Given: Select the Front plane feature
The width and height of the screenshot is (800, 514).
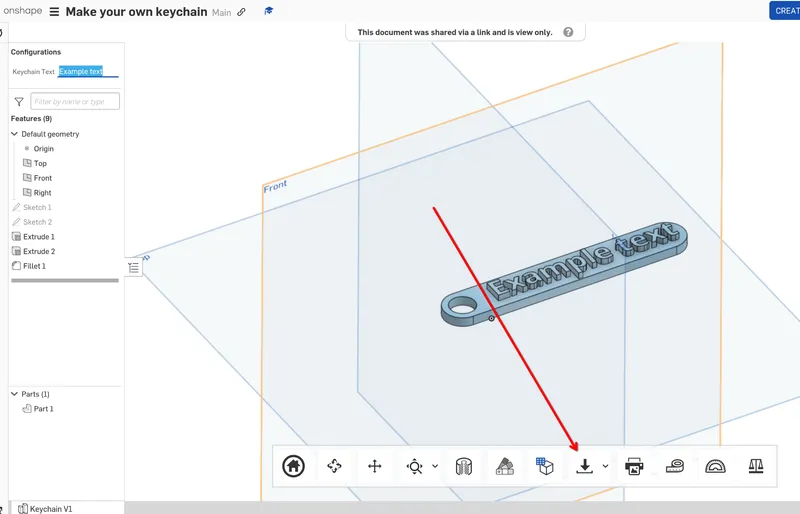Looking at the screenshot, I should (x=42, y=178).
